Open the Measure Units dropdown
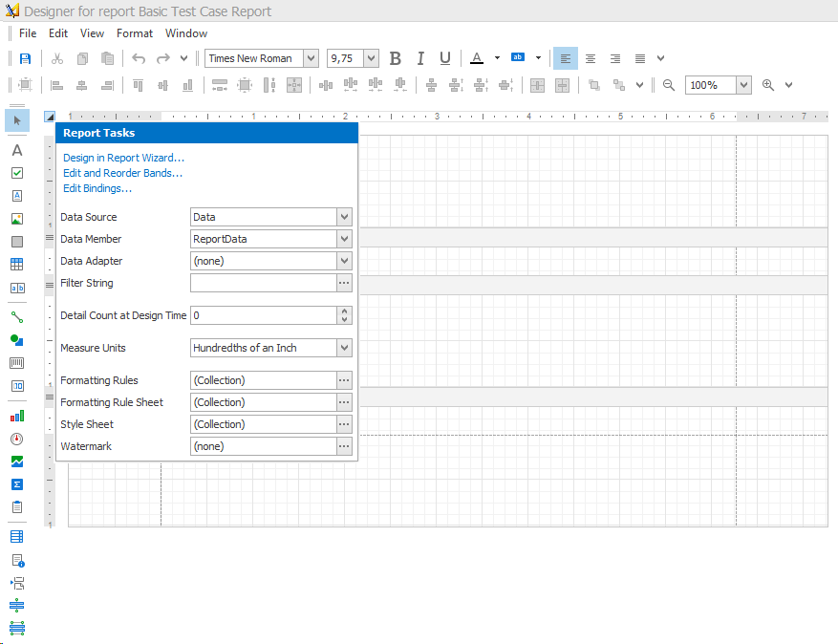Screen dimensions: 838x644 point(344,348)
